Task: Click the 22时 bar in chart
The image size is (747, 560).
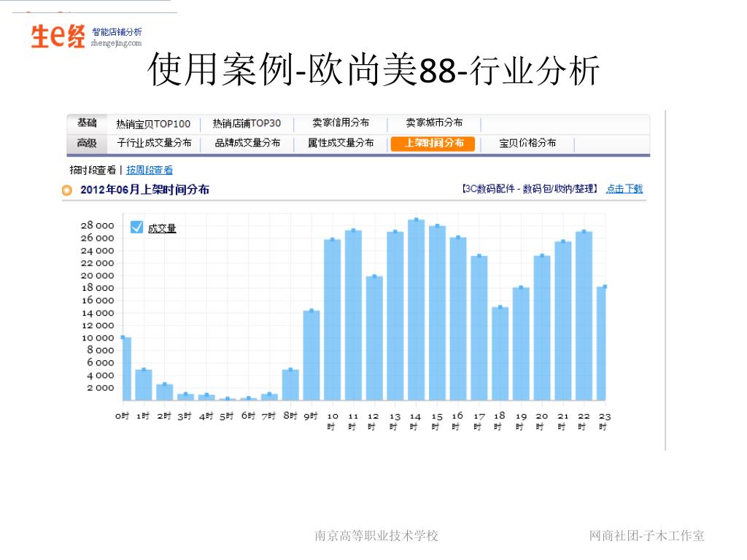Action: pos(584,316)
